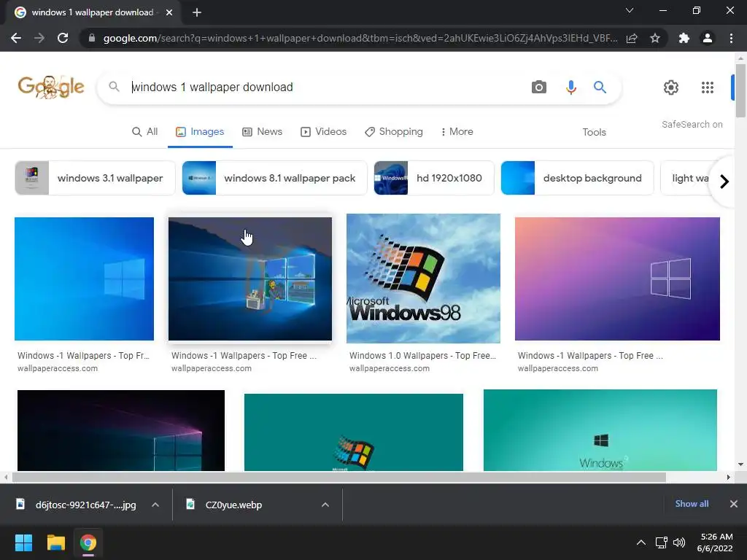
Task: Show hidden system tray icons
Action: 641,542
